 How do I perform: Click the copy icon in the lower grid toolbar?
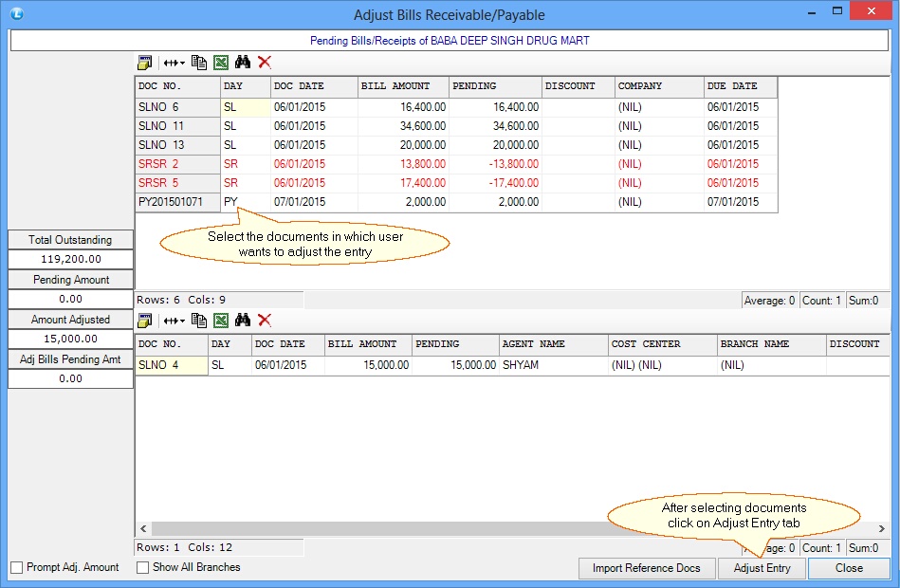click(x=199, y=320)
